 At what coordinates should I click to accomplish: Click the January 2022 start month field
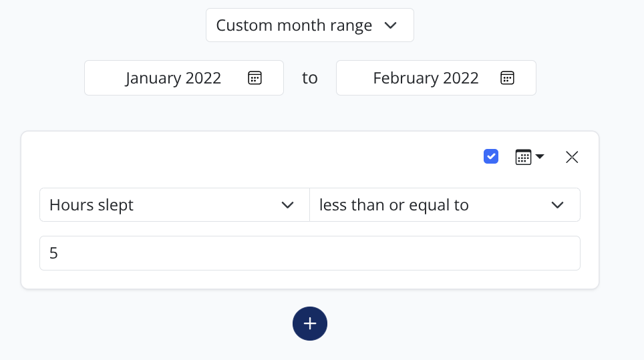[174, 77]
